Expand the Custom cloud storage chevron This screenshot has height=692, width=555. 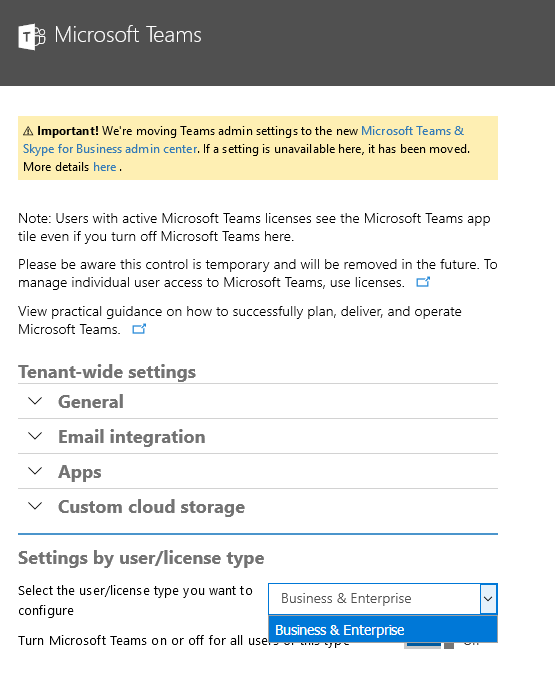(x=35, y=506)
